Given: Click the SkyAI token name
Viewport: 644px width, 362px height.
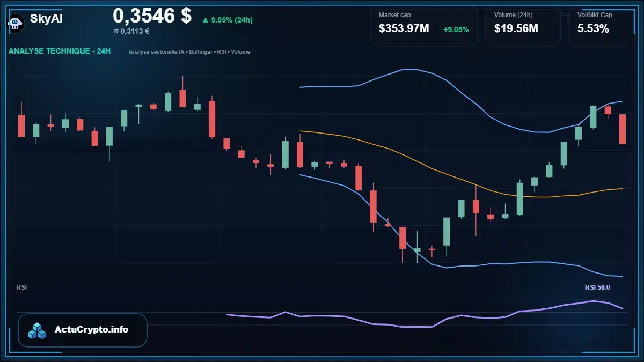Looking at the screenshot, I should point(46,19).
